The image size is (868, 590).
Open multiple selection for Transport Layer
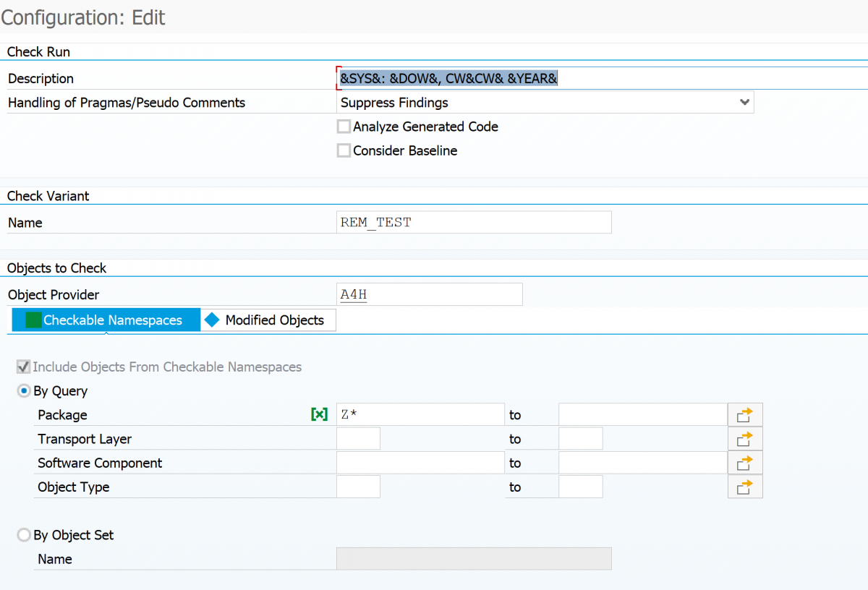pos(745,439)
